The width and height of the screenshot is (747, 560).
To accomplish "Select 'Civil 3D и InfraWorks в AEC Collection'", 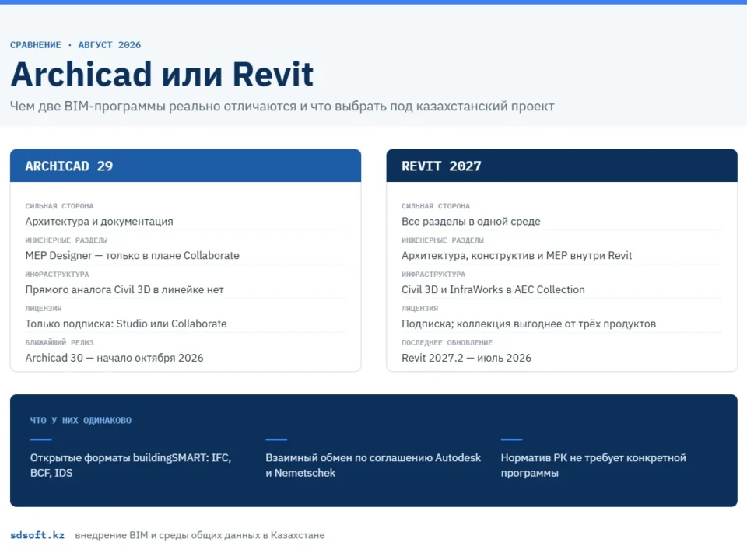I will [x=493, y=289].
